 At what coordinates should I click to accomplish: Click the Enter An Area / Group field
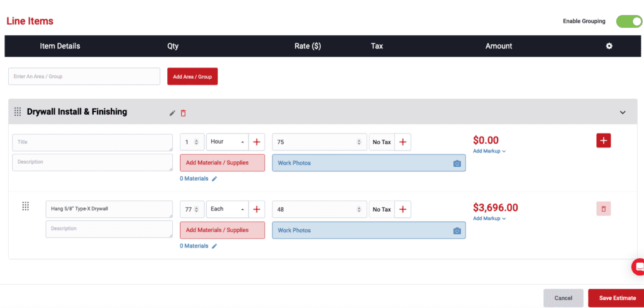pyautogui.click(x=84, y=76)
